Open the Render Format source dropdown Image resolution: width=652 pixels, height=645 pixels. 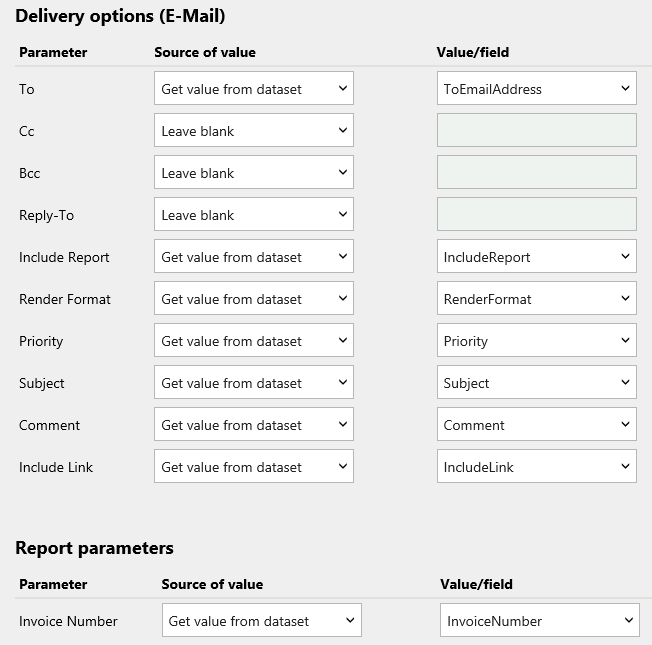[x=253, y=299]
